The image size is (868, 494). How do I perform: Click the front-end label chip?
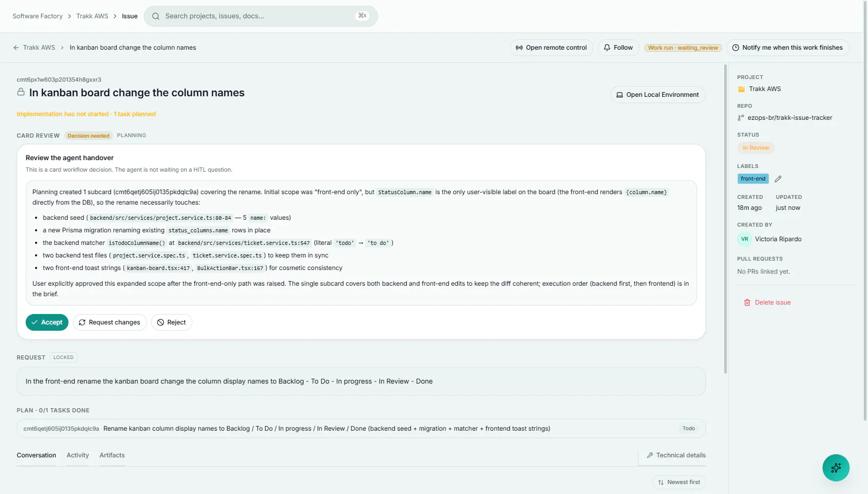(x=753, y=179)
